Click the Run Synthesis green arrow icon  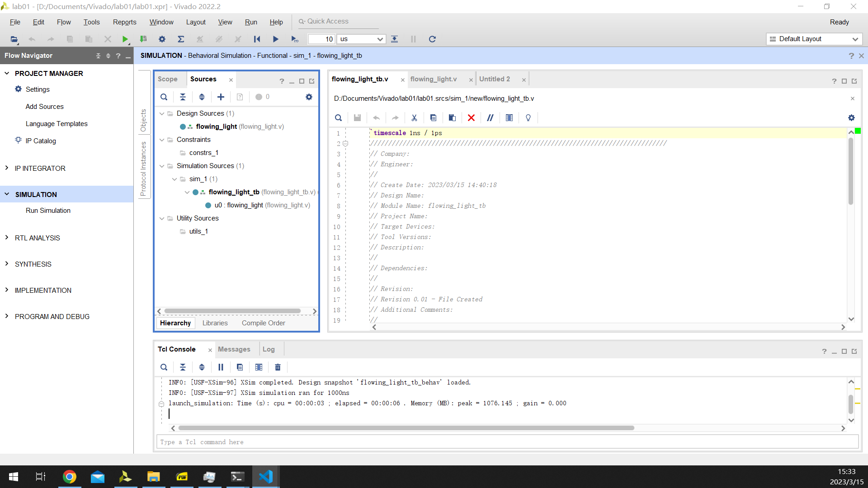point(125,39)
